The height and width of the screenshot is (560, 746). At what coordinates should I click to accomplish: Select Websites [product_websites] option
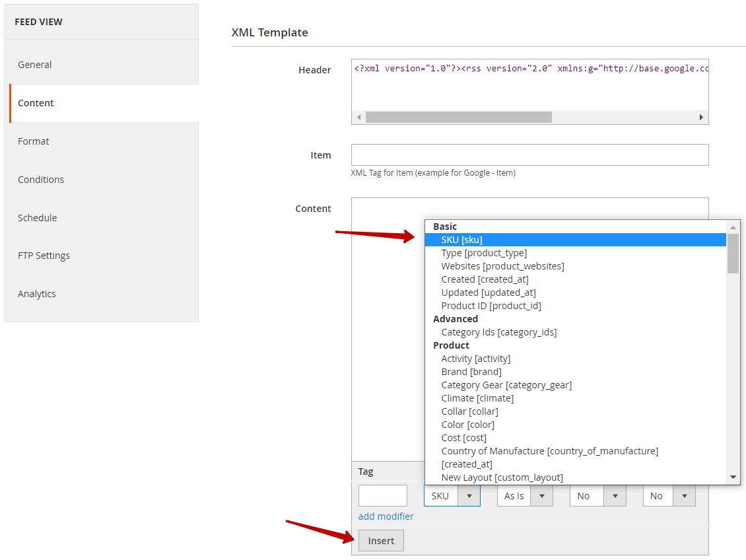(575, 266)
